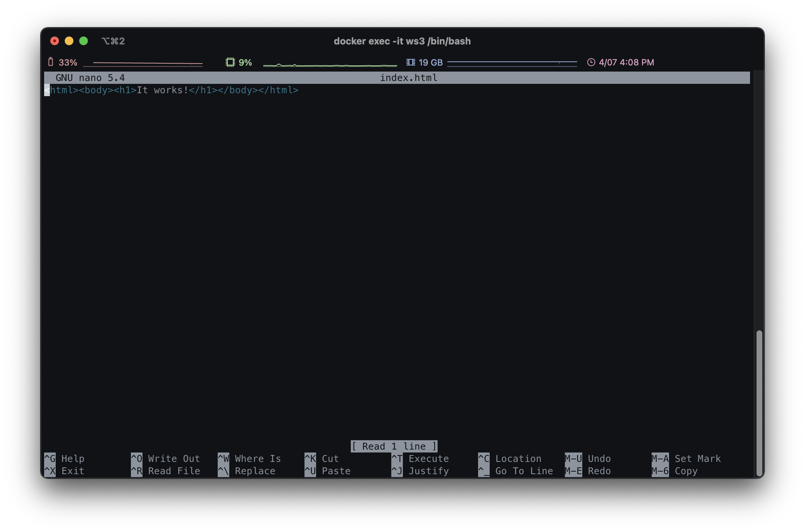
Task: Click the ^G Help shortcut
Action: coord(64,458)
